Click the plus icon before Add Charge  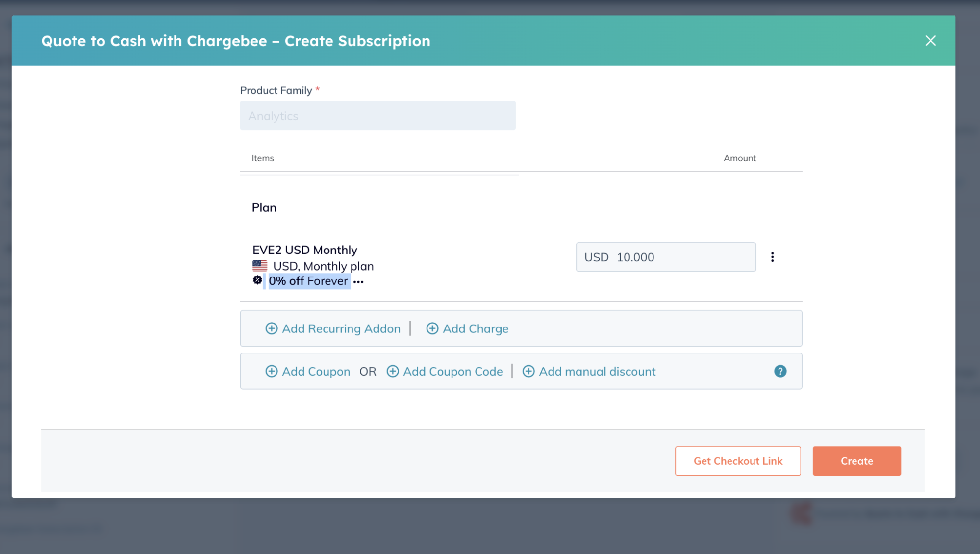click(x=432, y=328)
